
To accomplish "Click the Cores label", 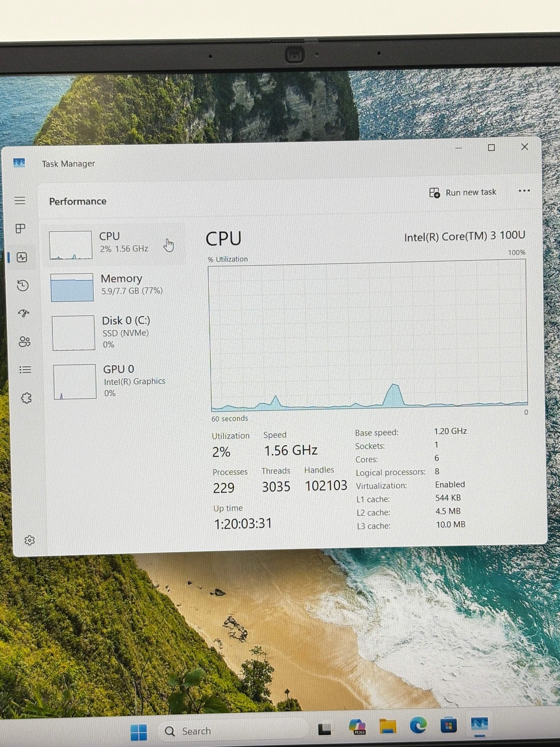I will tap(366, 459).
